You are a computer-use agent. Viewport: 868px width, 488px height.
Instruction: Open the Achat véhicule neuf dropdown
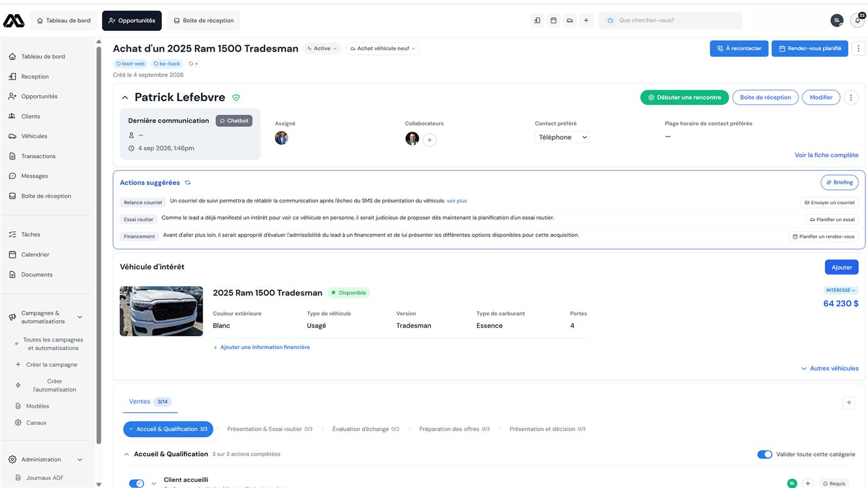[x=383, y=48]
